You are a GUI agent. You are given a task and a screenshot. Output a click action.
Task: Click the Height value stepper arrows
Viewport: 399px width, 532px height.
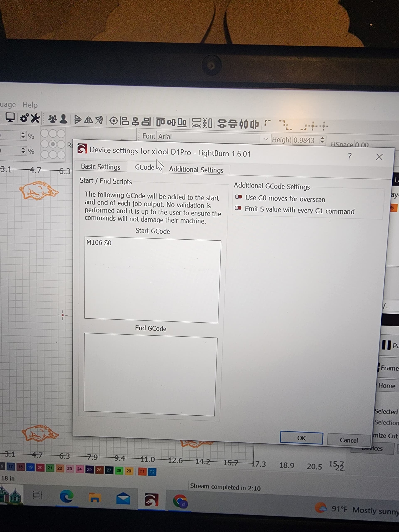tap(322, 140)
